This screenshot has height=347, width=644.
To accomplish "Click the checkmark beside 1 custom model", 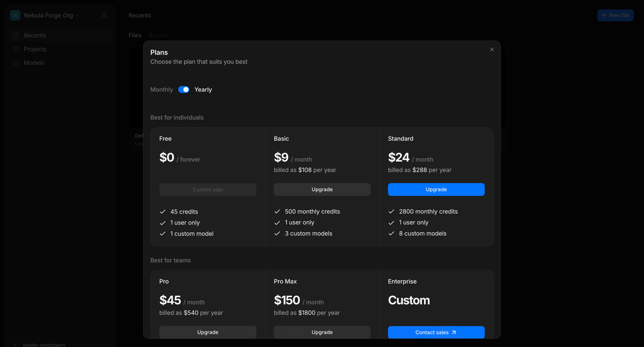I will tap(163, 234).
